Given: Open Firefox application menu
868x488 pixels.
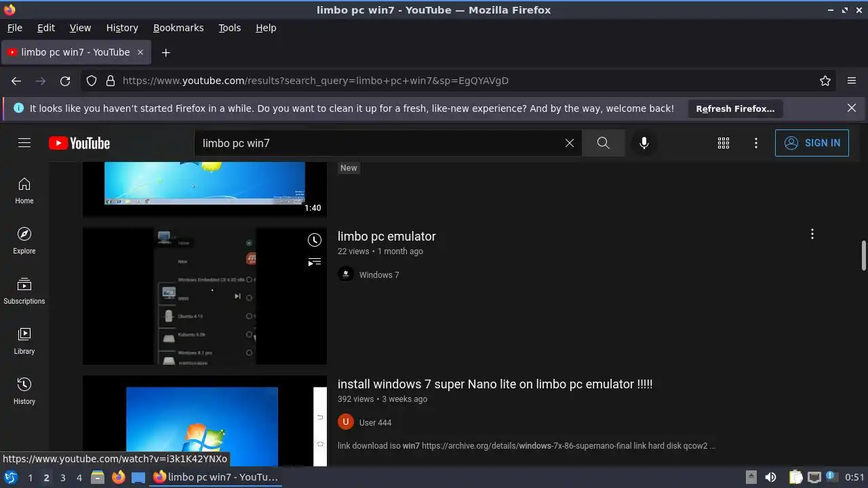Looking at the screenshot, I should coord(852,81).
